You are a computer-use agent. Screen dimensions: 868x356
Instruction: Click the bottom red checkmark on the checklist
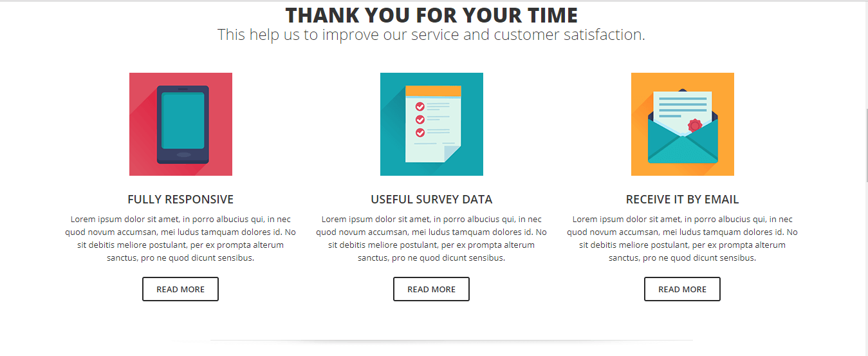click(x=420, y=133)
